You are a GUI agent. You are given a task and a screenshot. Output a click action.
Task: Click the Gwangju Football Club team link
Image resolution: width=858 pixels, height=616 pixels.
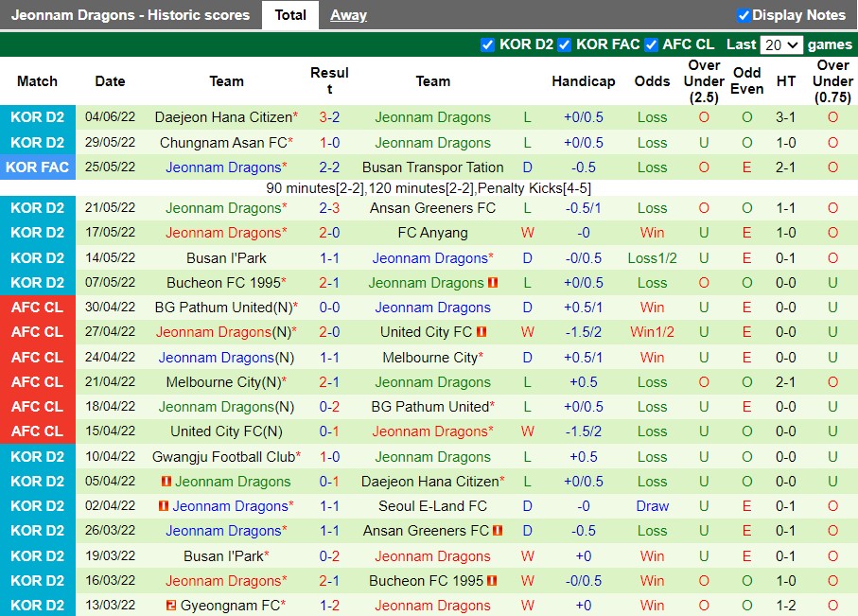tap(222, 457)
